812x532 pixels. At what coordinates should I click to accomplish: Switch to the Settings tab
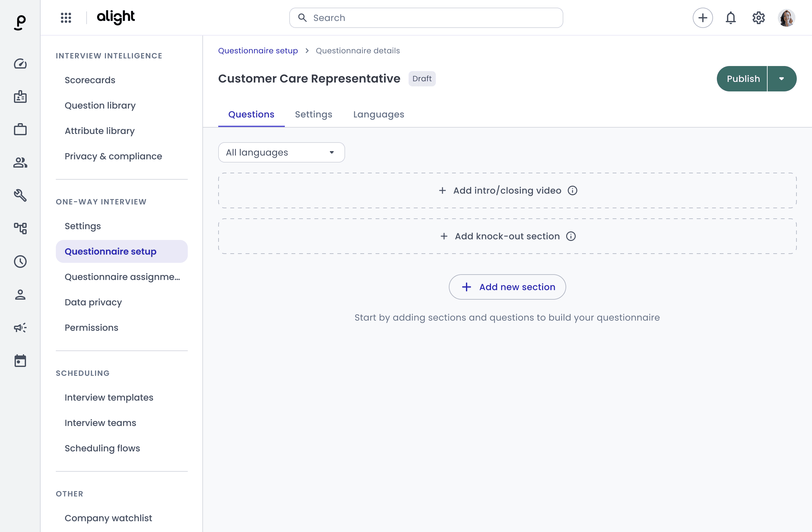[313, 114]
